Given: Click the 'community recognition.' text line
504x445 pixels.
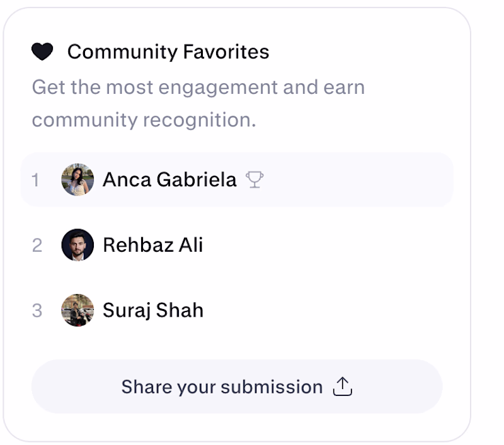Looking at the screenshot, I should pyautogui.click(x=144, y=120).
